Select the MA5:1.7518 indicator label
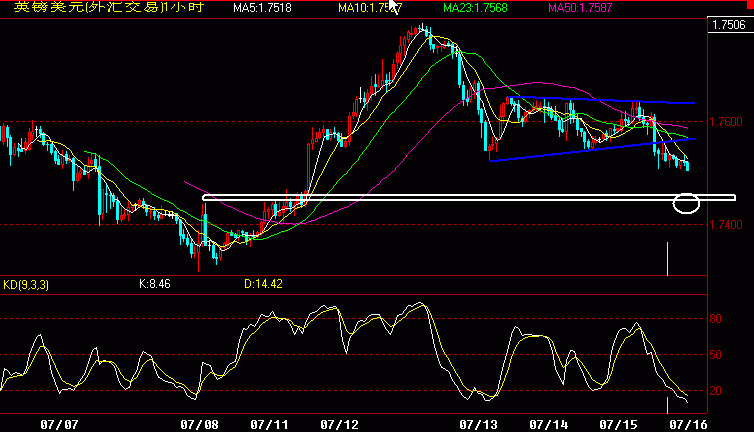Screen dimensions: 754x432 point(262,8)
